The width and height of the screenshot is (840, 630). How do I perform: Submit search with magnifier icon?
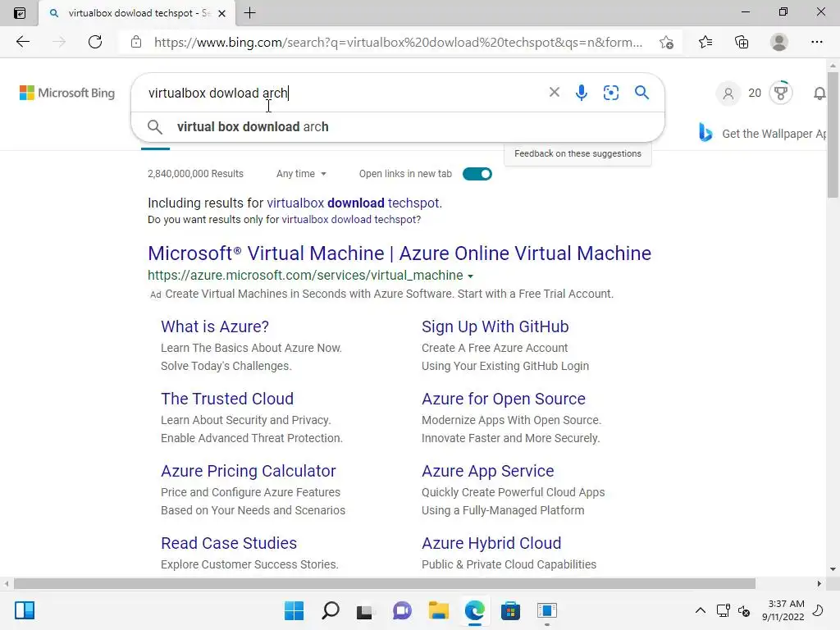coord(641,92)
